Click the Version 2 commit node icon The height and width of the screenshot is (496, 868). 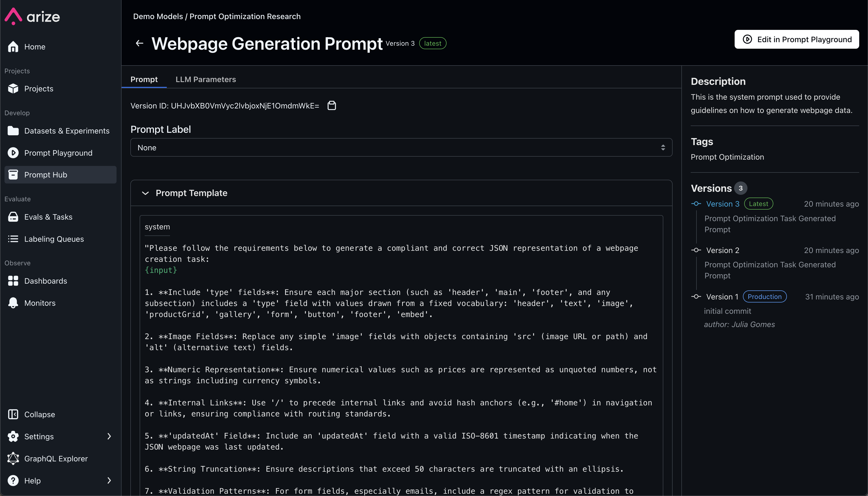pyautogui.click(x=696, y=250)
